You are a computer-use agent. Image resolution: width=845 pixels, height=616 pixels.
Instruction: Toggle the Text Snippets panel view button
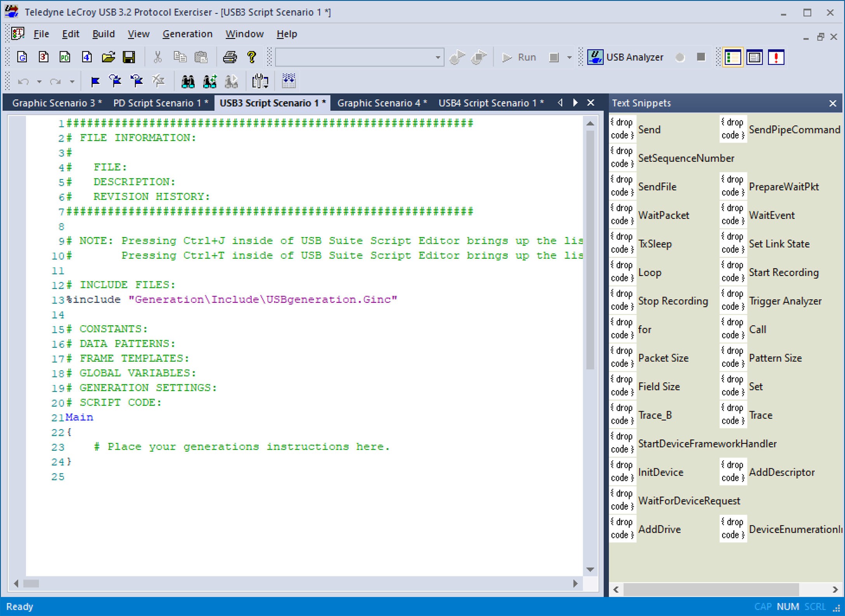pyautogui.click(x=733, y=58)
